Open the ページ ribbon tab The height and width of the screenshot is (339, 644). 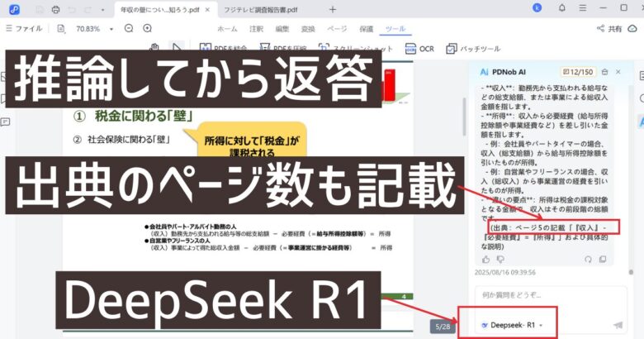click(337, 29)
